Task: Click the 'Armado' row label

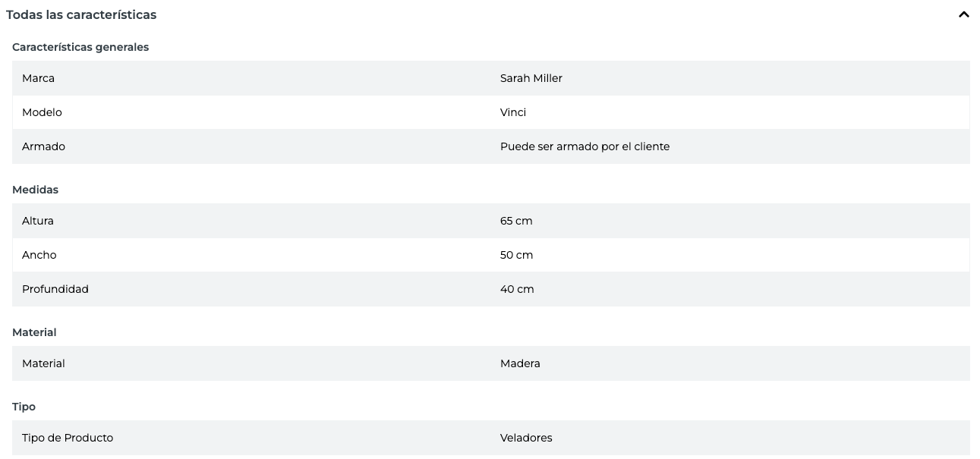Action: point(43,146)
